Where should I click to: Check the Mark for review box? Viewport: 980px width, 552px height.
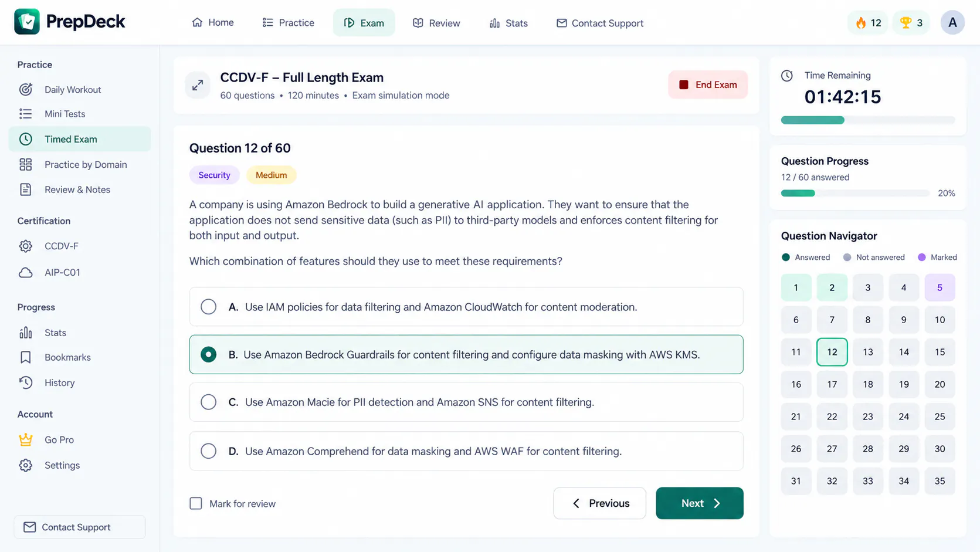(x=196, y=503)
